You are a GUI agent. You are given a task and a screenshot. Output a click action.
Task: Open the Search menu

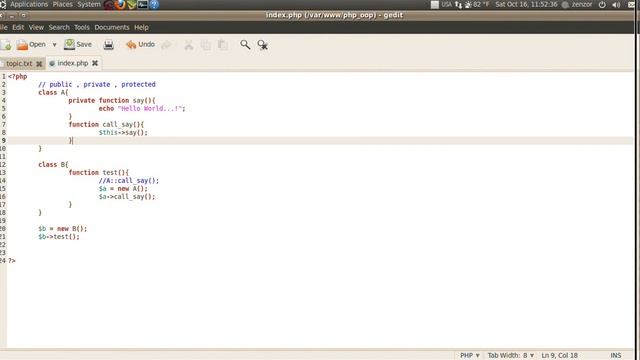click(x=59, y=27)
